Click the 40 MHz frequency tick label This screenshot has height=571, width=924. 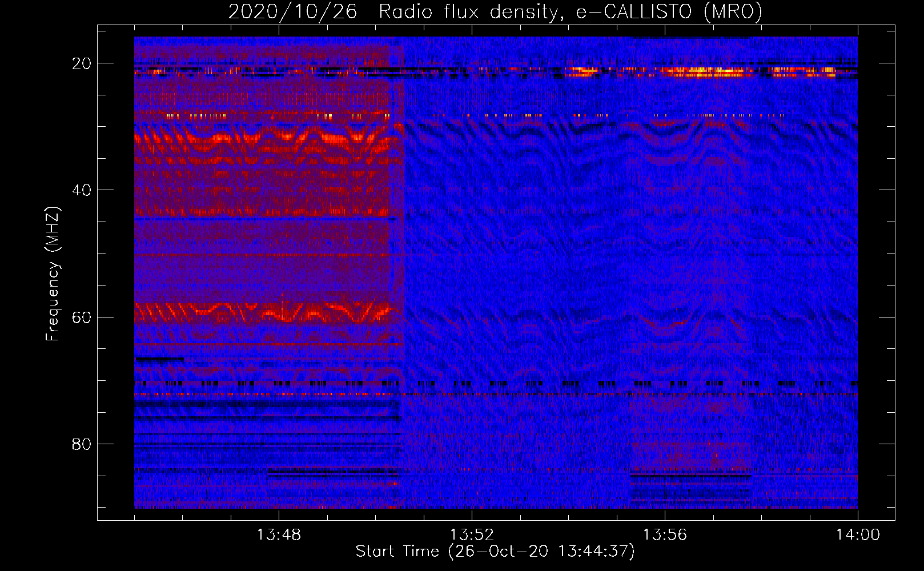point(82,190)
